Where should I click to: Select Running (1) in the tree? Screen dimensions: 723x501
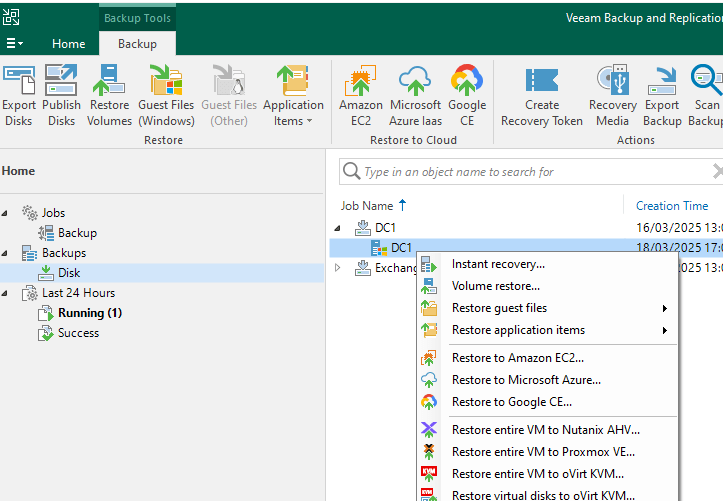point(90,313)
